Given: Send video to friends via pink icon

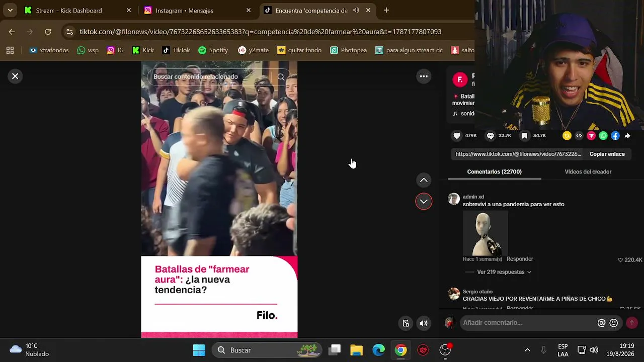Looking at the screenshot, I should (591, 136).
